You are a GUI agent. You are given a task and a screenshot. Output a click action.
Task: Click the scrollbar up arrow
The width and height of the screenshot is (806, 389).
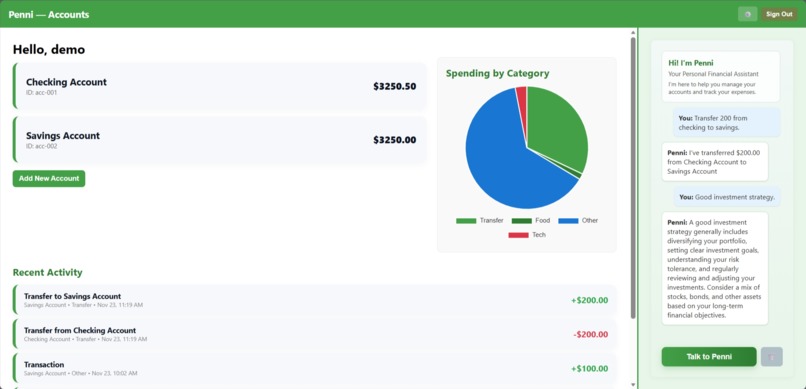click(633, 32)
